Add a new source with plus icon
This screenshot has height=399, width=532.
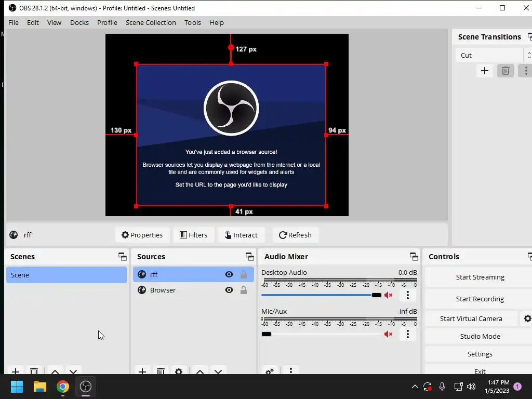point(142,371)
